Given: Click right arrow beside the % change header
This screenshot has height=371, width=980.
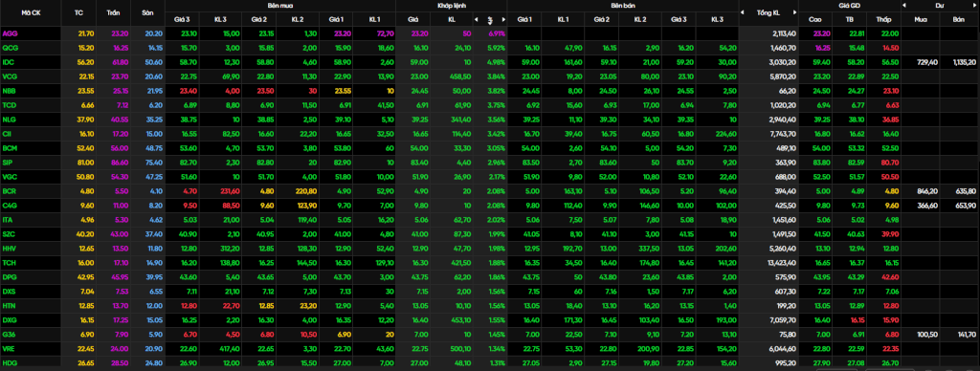Looking at the screenshot, I should [x=502, y=19].
